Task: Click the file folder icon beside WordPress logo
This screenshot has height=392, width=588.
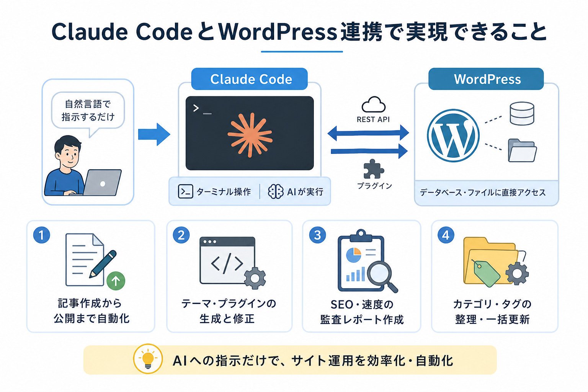Action: tap(522, 150)
